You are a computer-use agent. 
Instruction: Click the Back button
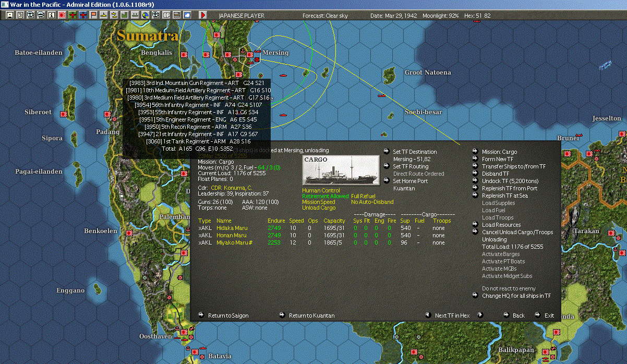point(519,316)
